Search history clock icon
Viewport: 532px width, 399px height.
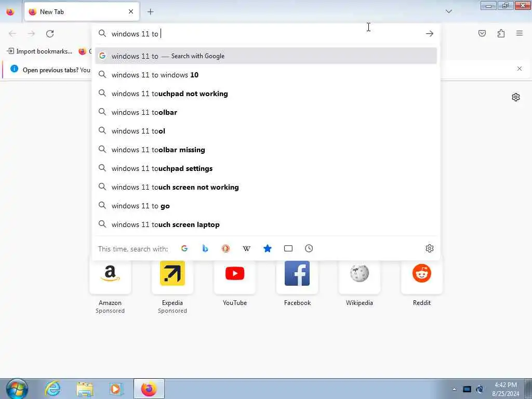click(309, 248)
